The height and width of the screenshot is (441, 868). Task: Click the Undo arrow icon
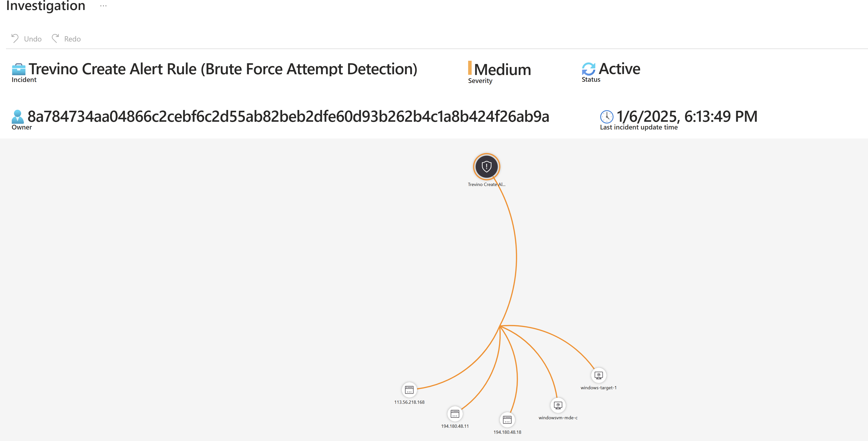[15, 38]
